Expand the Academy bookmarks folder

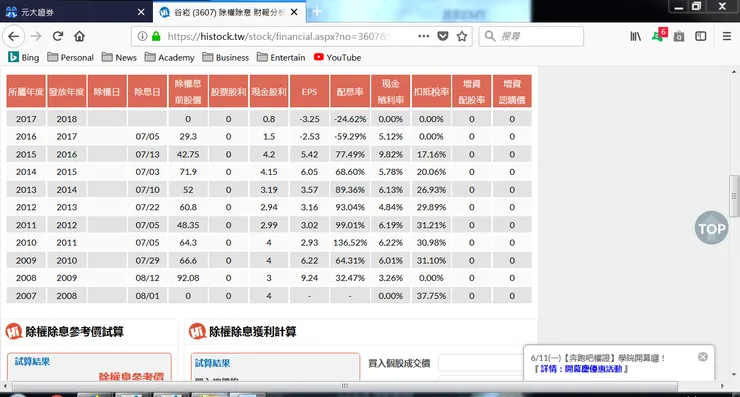(x=169, y=58)
